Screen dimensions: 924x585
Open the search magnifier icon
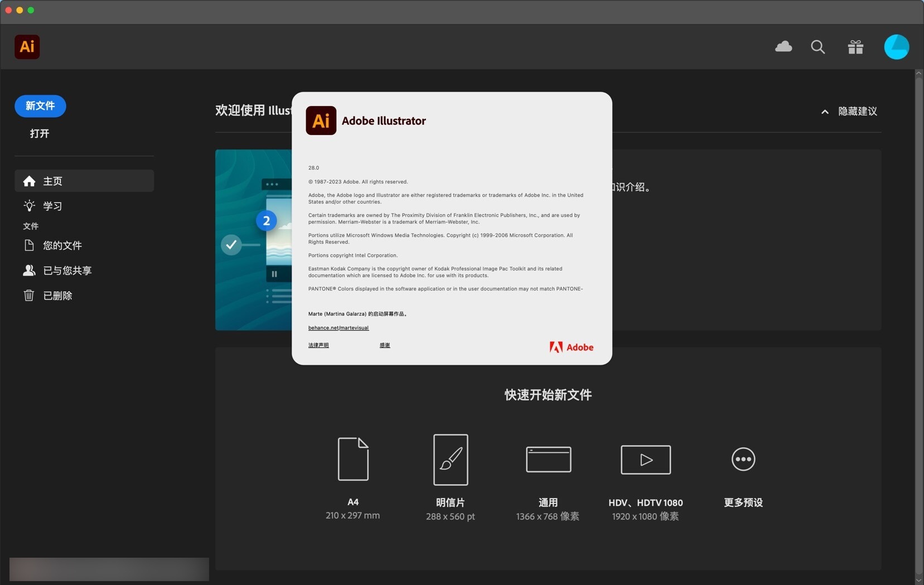[817, 47]
